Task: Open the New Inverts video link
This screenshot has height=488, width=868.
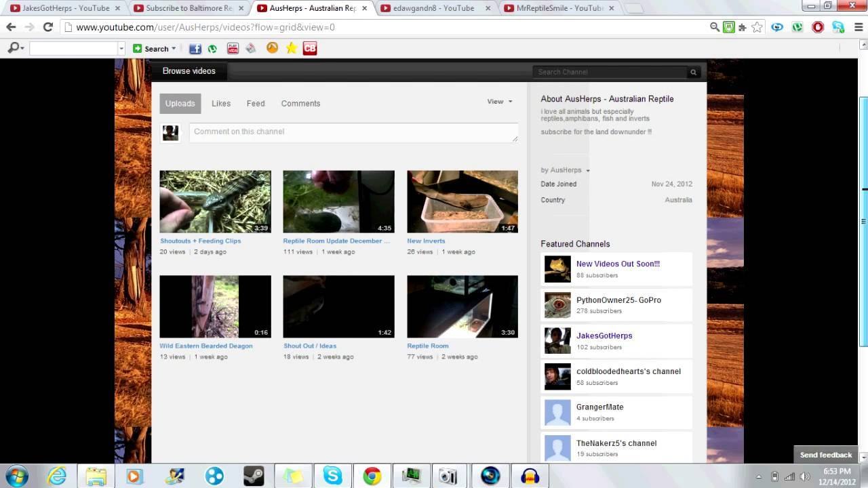Action: pos(426,241)
